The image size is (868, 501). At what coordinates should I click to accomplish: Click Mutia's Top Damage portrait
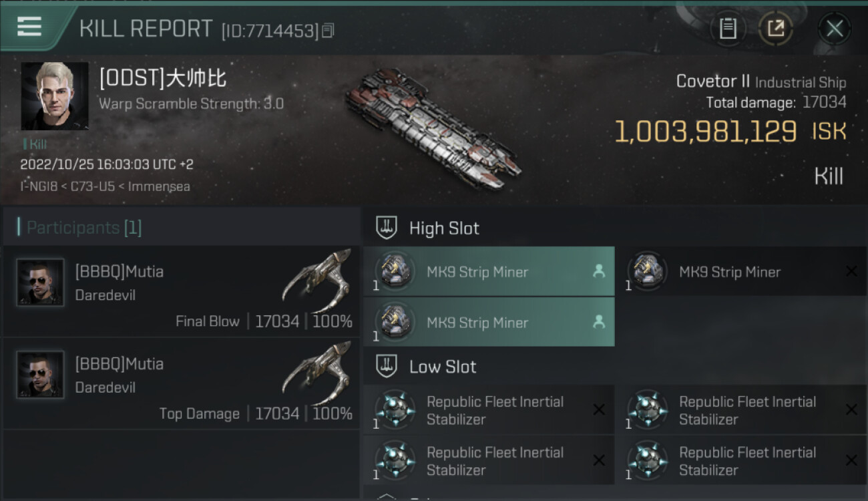[40, 375]
